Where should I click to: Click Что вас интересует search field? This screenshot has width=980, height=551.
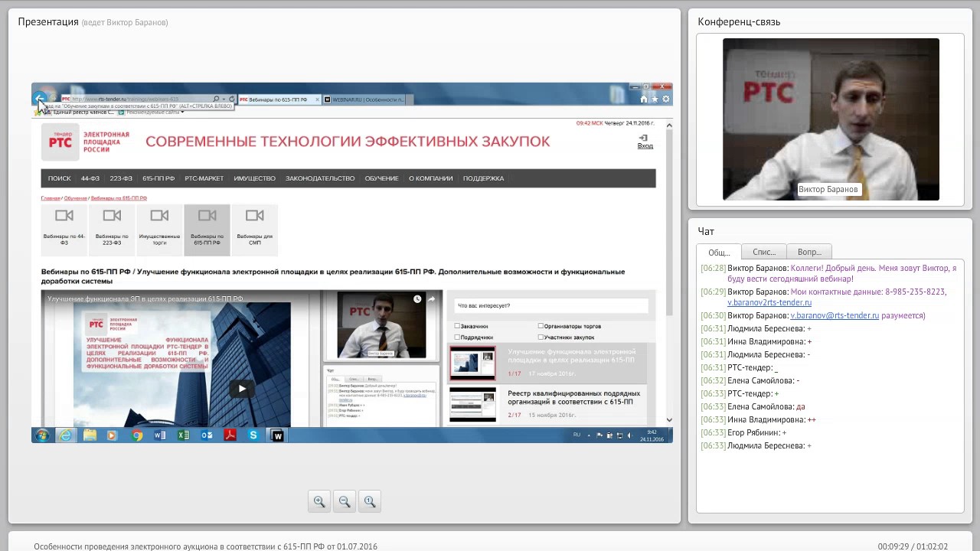click(550, 305)
